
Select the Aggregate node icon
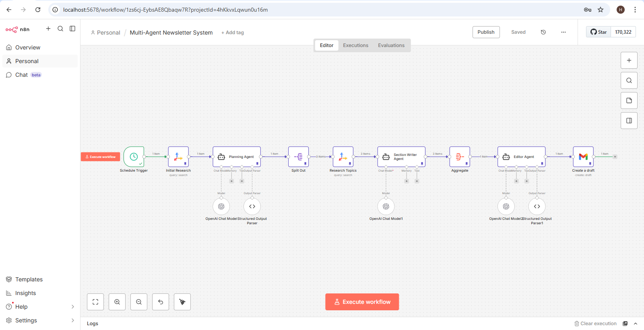pyautogui.click(x=460, y=157)
